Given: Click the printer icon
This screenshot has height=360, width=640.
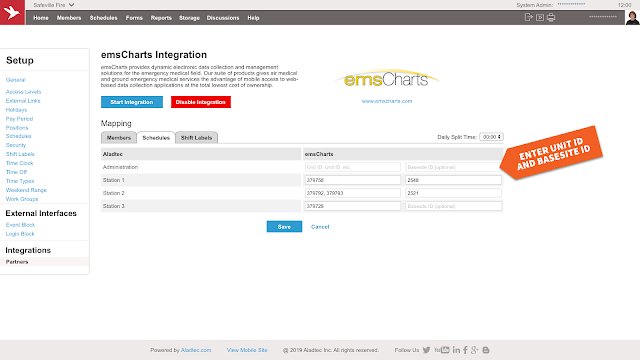Looking at the screenshot, I should click(551, 17).
